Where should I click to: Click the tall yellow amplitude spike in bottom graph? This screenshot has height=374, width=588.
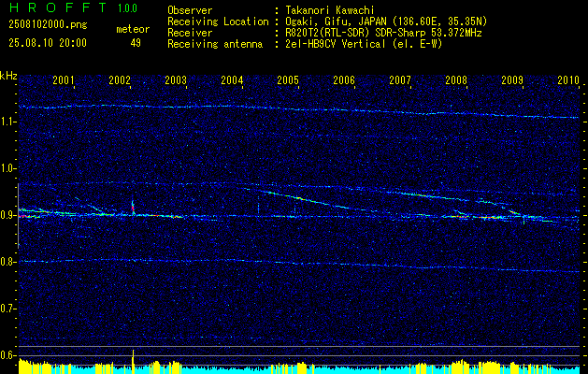(x=133, y=361)
